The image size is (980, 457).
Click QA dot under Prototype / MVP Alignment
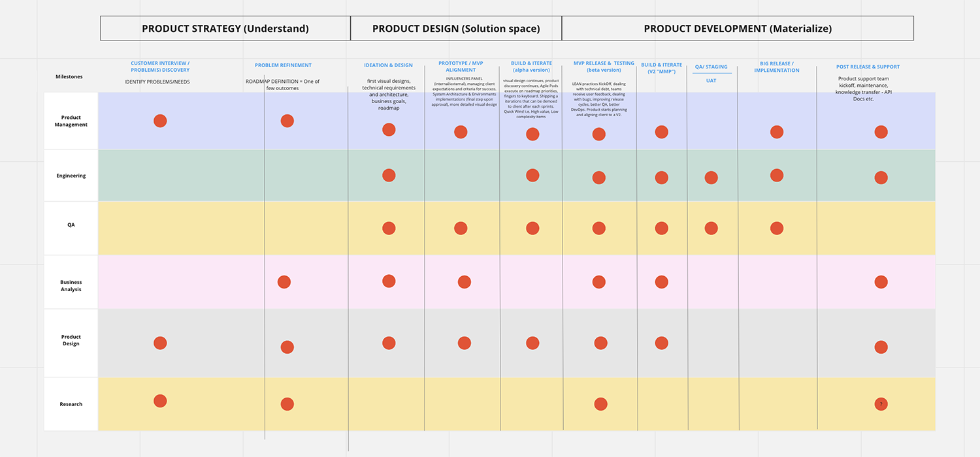(461, 228)
